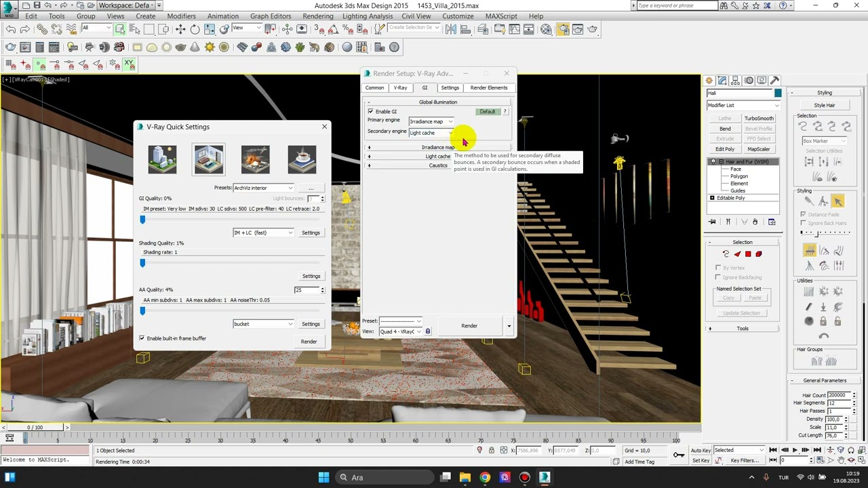
Task: Toggle the Percent Snap tool
Action: 348,29
